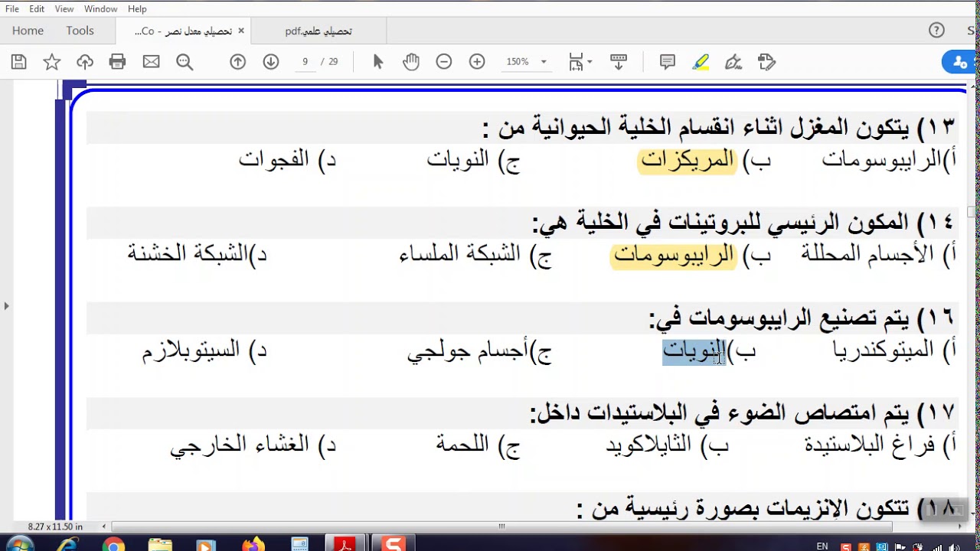
Task: Open the fit page options dropdown
Action: pyautogui.click(x=580, y=62)
